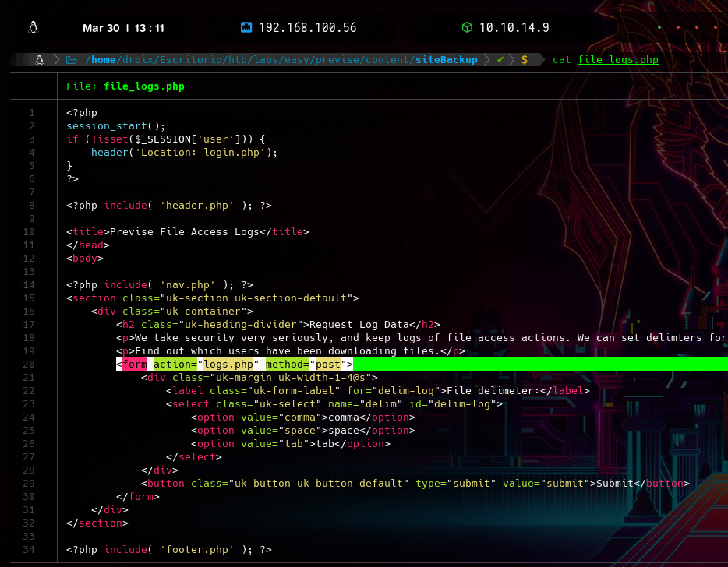The height and width of the screenshot is (567, 728).
Task: Select the green workspace dot indicator
Action: [659, 28]
